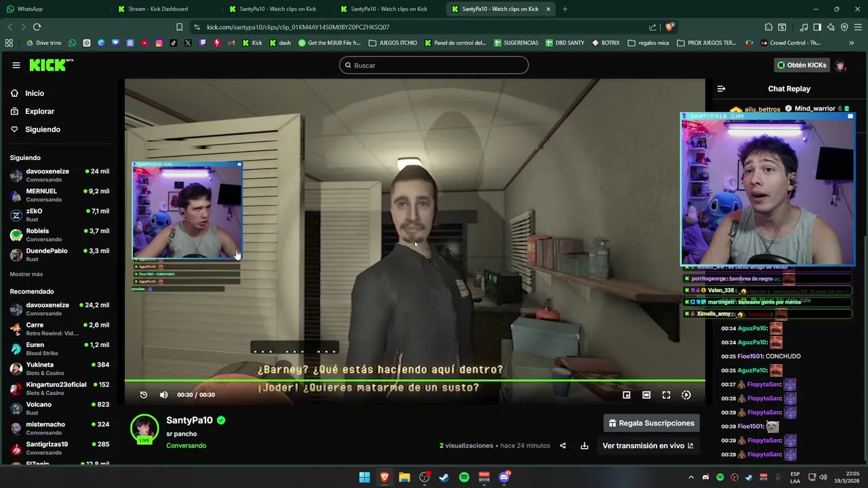Viewport: 868px width, 488px height.
Task: Open recommended channel Volcano
Action: point(60,408)
